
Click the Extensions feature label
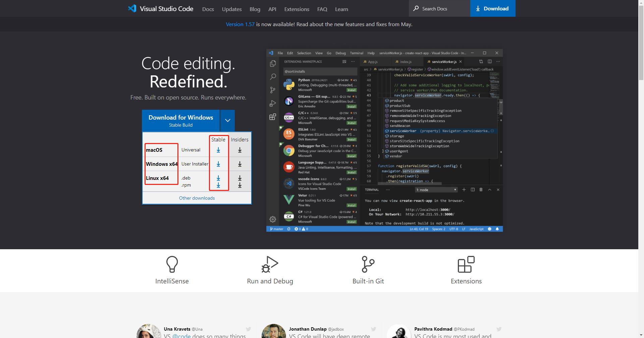tap(466, 281)
